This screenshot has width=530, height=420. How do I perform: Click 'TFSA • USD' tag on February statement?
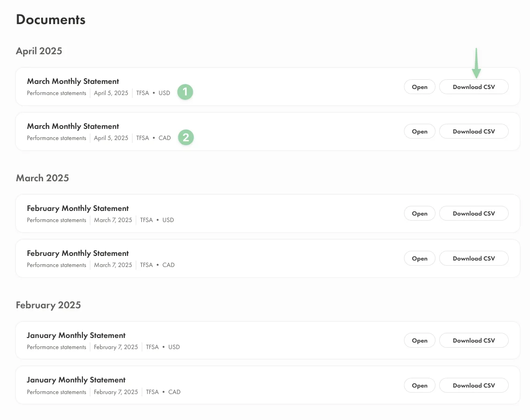pos(157,220)
